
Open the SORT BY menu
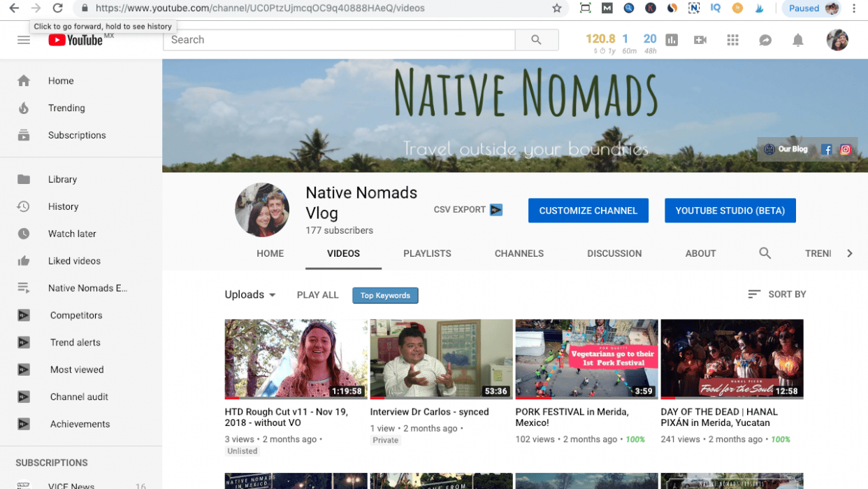tap(776, 295)
